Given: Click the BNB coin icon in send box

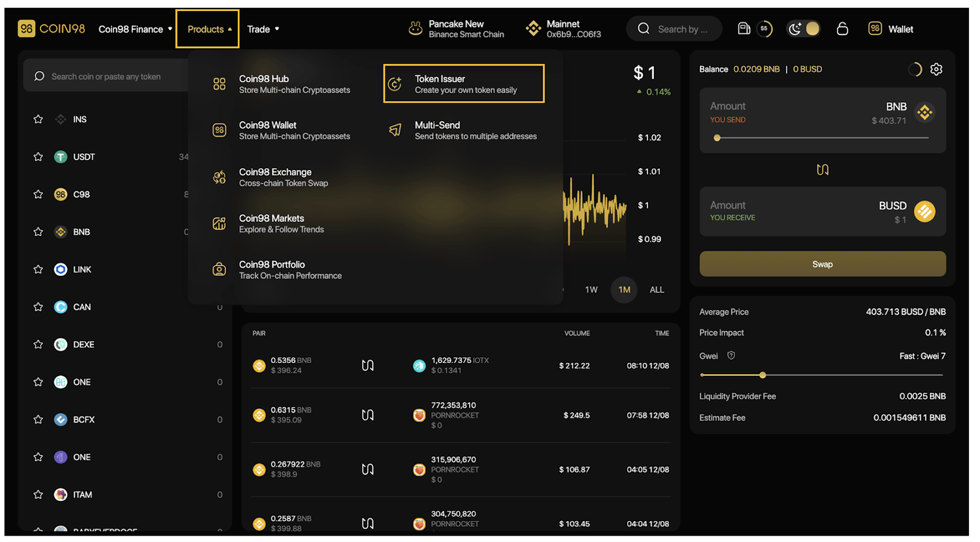Looking at the screenshot, I should (924, 112).
